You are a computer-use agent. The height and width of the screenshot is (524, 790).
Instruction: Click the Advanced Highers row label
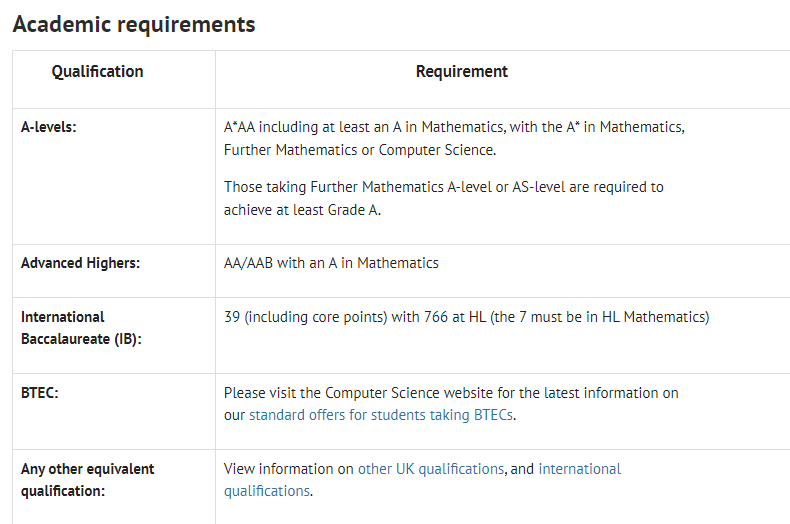tap(81, 263)
